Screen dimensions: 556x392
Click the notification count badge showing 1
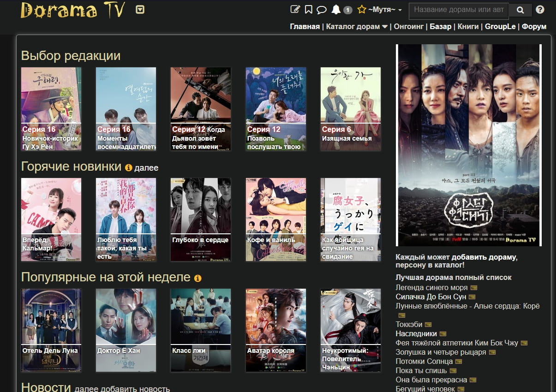click(x=348, y=10)
